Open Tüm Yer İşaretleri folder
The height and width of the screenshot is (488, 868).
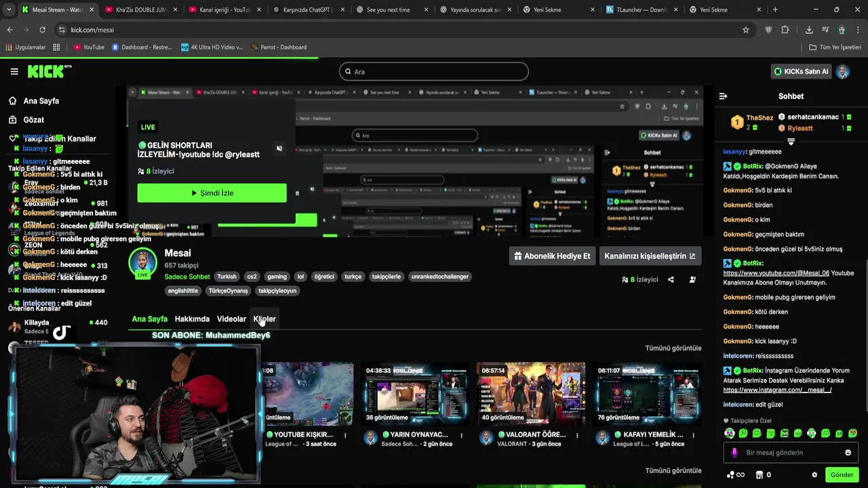pos(835,47)
